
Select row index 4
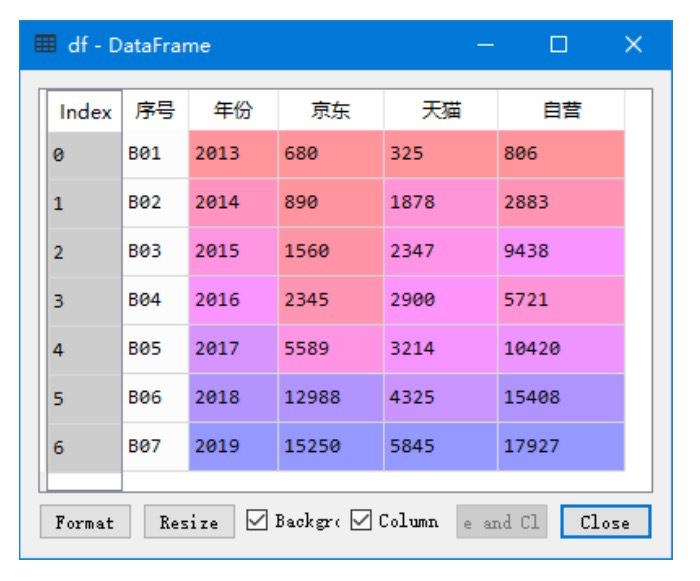(x=84, y=349)
